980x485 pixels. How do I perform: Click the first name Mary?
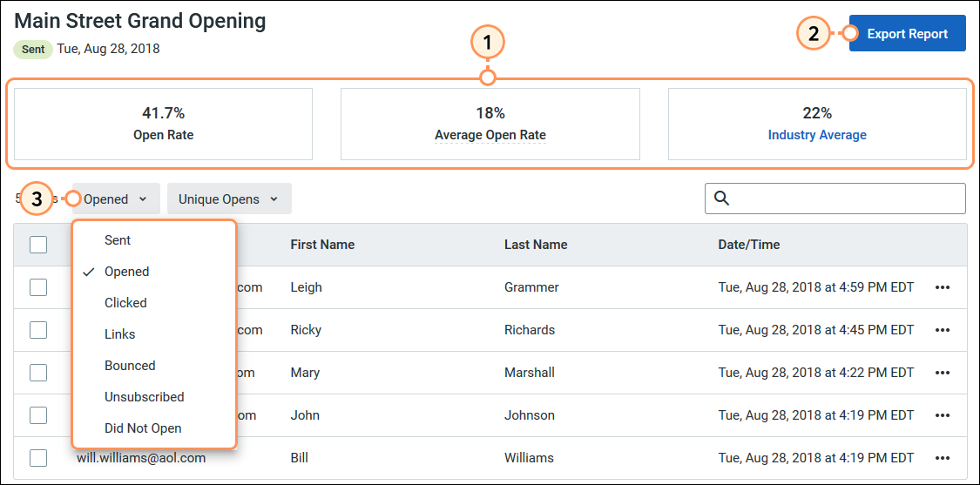(305, 373)
